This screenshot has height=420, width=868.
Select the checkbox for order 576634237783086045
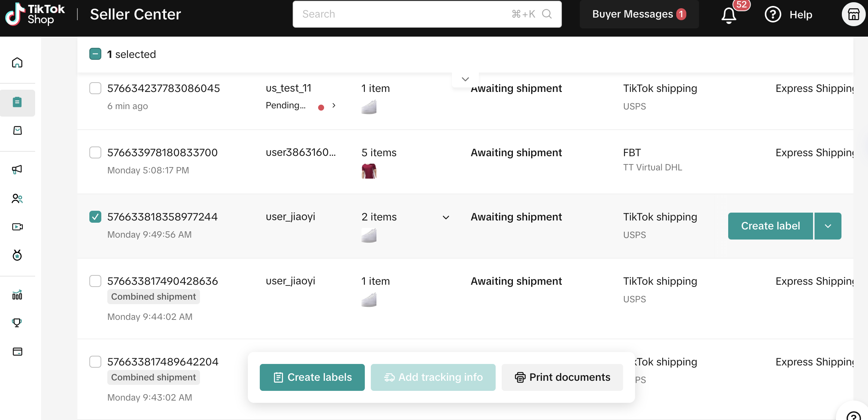point(95,88)
